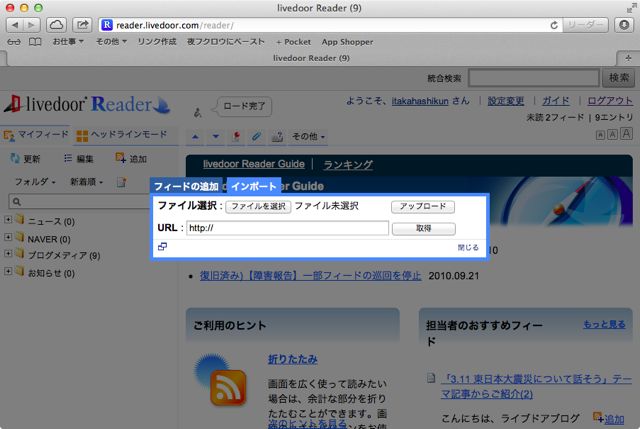640x429 pixels.
Task: Select the largest font size icon
Action: pyautogui.click(x=627, y=133)
